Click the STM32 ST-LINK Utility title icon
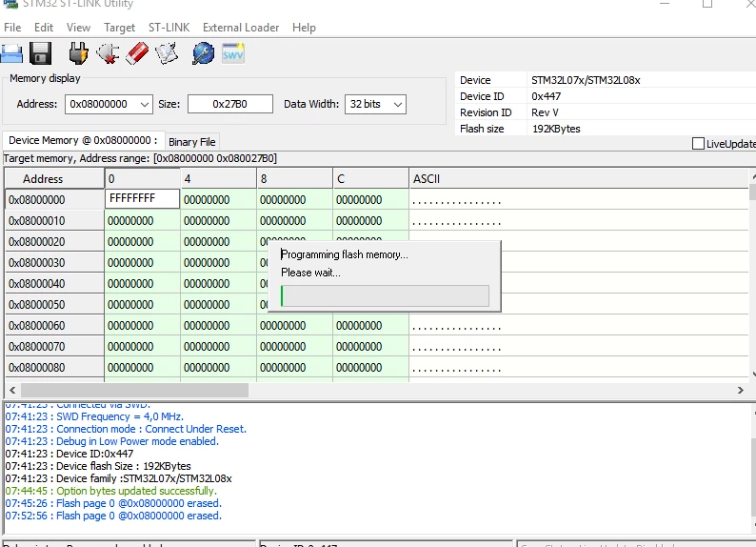 [x=10, y=4]
